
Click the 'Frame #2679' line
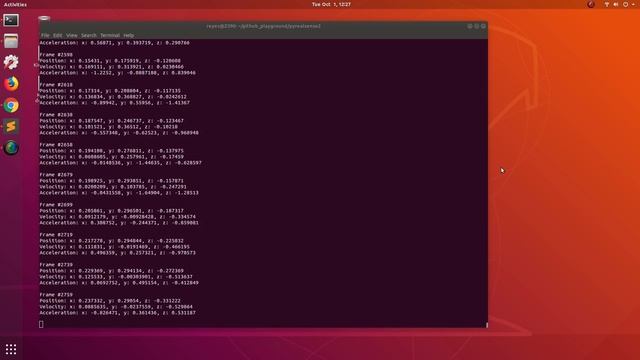(56, 175)
